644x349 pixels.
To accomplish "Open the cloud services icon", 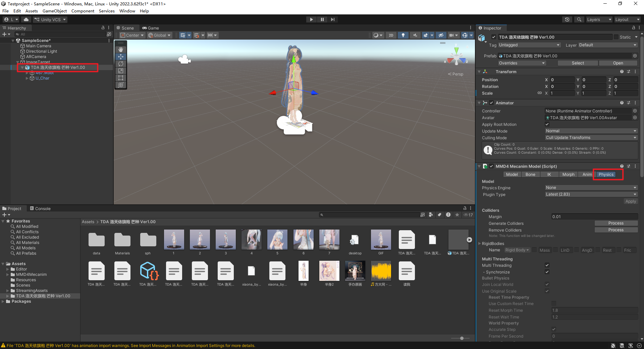I will (x=26, y=19).
